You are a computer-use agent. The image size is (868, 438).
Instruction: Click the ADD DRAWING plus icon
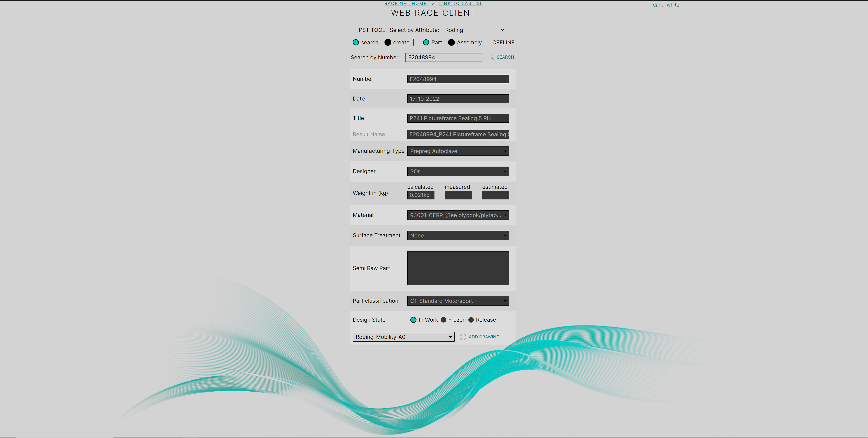point(463,337)
